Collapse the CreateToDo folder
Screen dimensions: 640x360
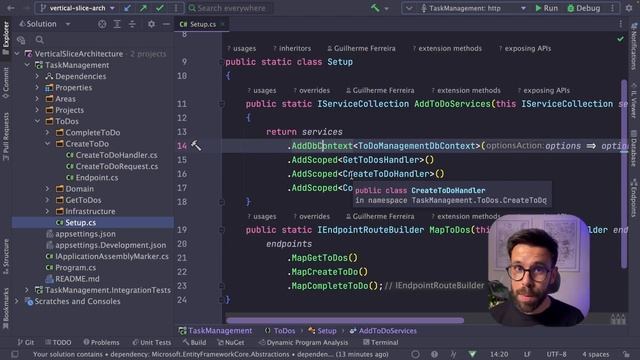(x=47, y=144)
